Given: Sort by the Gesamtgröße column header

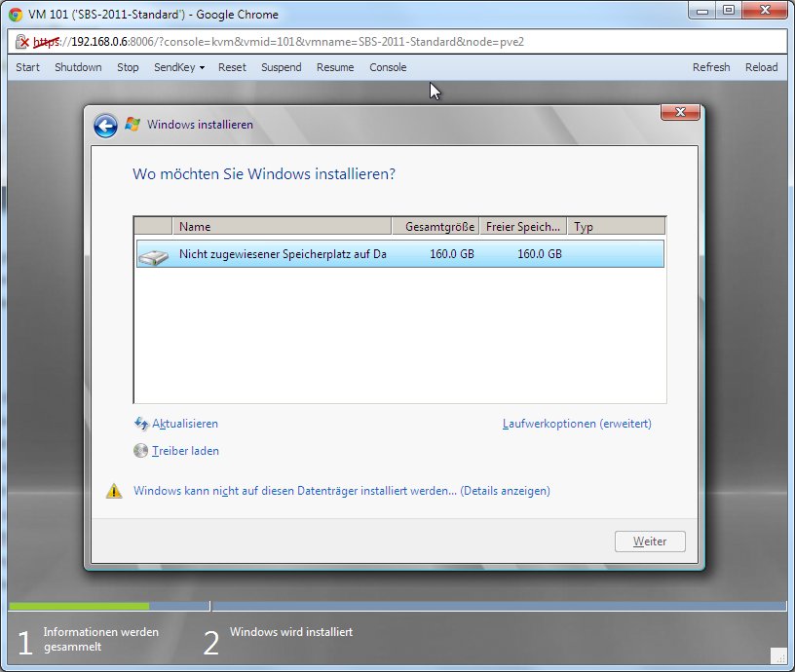Looking at the screenshot, I should pos(439,227).
